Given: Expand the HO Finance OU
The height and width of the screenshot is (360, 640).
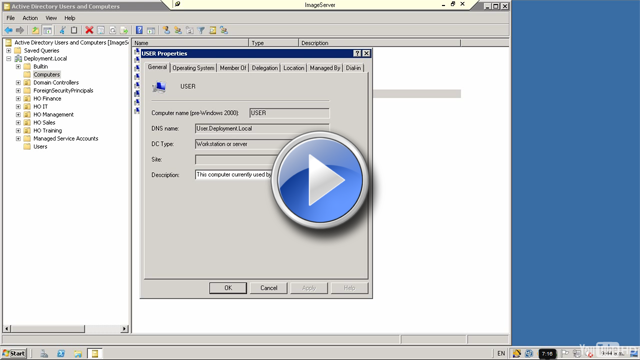Looking at the screenshot, I should tap(18, 99).
